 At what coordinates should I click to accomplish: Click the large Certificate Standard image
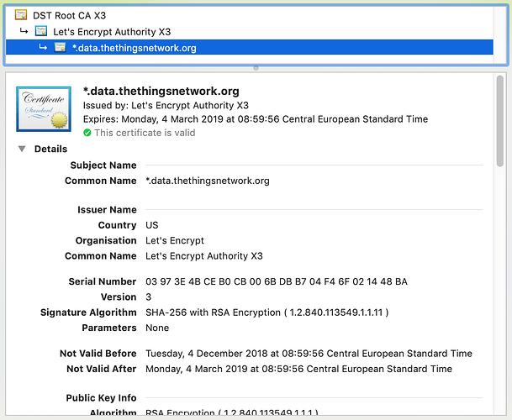point(44,109)
